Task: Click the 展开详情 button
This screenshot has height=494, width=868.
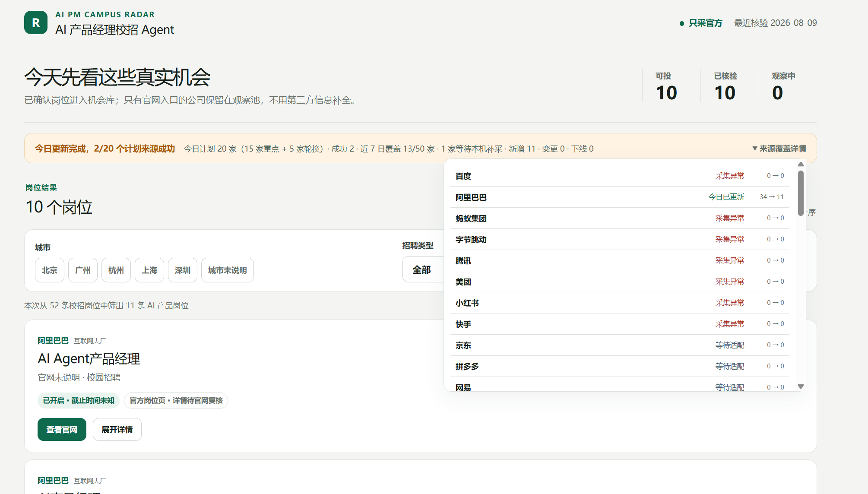Action: click(117, 430)
